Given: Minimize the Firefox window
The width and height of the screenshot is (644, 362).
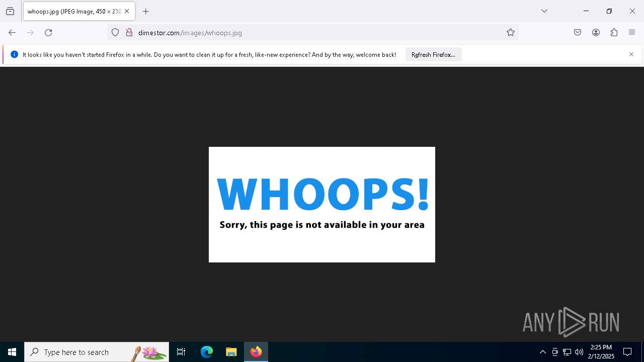Looking at the screenshot, I should click(586, 11).
